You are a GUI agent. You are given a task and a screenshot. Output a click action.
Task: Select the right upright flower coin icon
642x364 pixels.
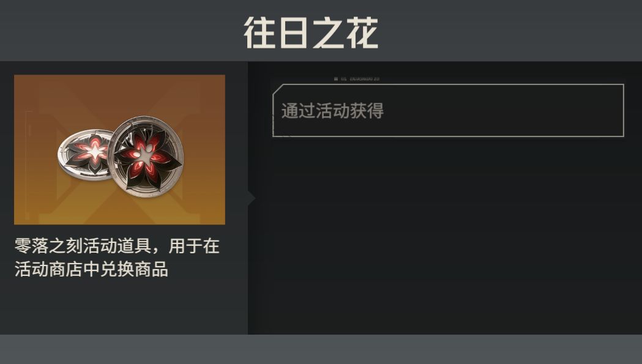[x=147, y=157]
